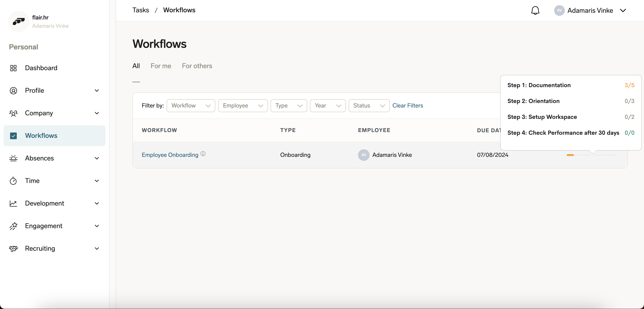644x309 pixels.
Task: Switch to the For me tab
Action: 161,66
